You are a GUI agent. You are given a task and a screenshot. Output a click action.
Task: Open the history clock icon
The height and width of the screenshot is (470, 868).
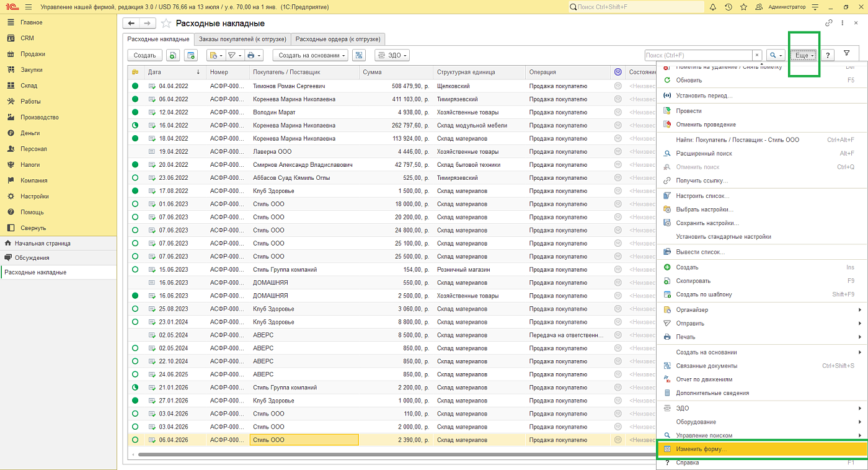tap(728, 7)
